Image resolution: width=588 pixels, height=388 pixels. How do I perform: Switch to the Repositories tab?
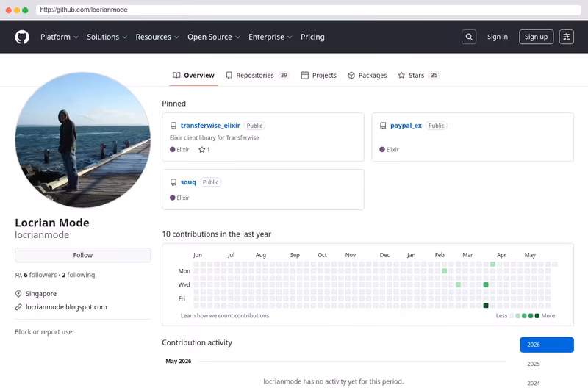point(257,76)
